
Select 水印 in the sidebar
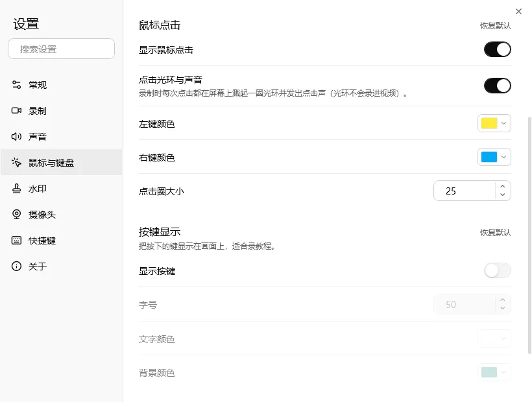(61, 189)
